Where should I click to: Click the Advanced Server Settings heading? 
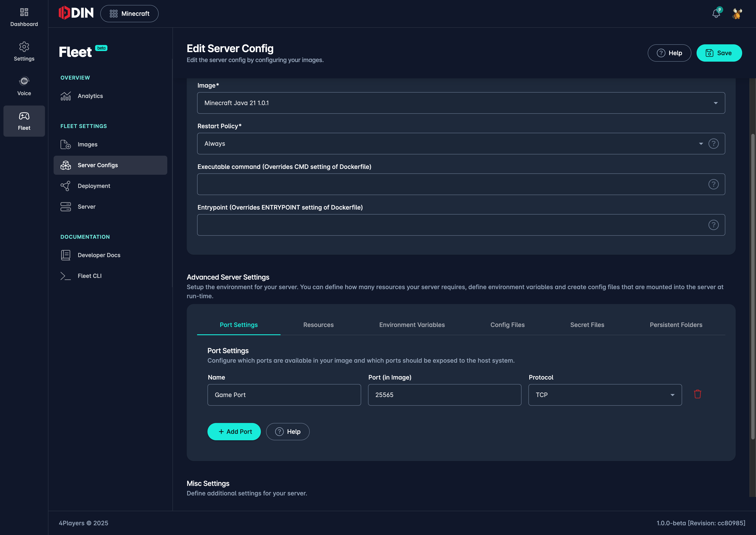[x=228, y=277]
